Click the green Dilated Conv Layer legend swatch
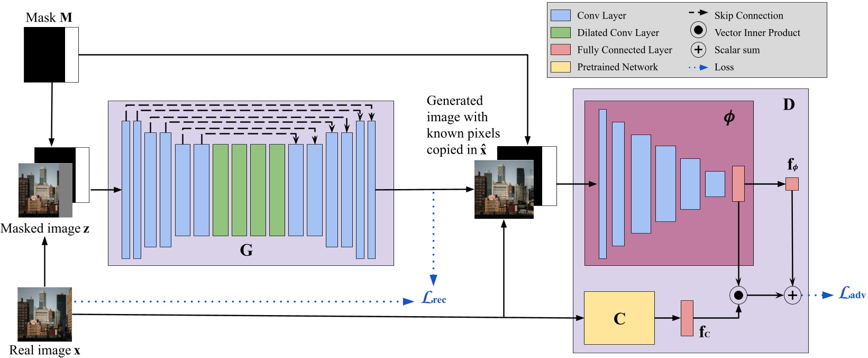 pos(560,33)
